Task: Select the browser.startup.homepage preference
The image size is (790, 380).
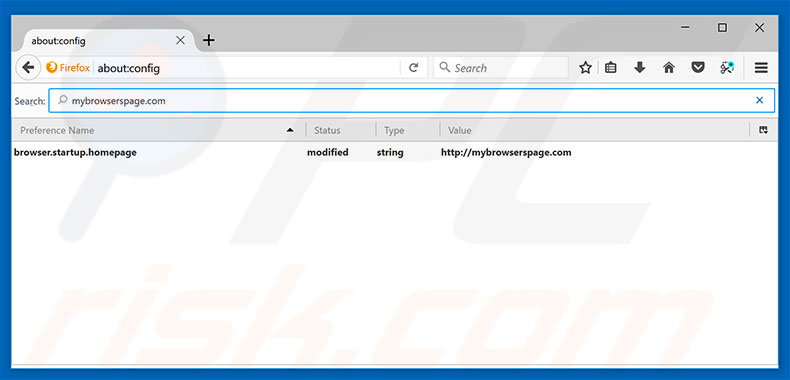Action: [75, 152]
